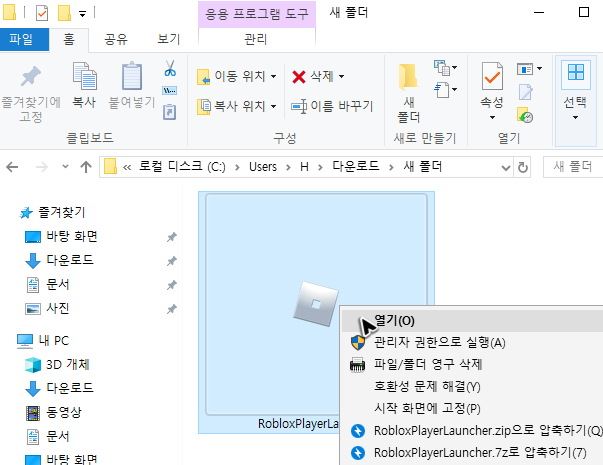Go up one folder level with the up arrow
The width and height of the screenshot is (603, 465).
[86, 167]
